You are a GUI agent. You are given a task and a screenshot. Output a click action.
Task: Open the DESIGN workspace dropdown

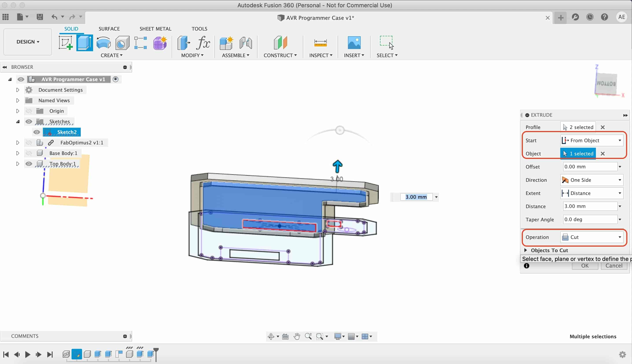28,42
